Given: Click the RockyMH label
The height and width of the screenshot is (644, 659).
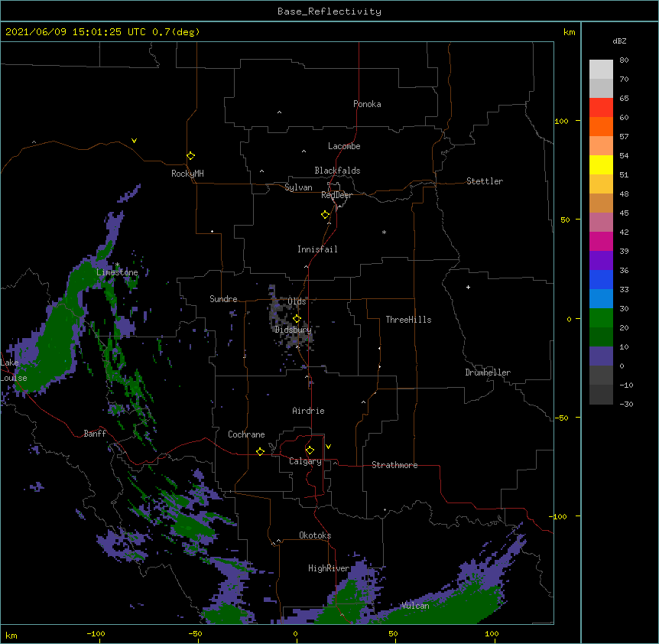Looking at the screenshot, I should point(187,174).
